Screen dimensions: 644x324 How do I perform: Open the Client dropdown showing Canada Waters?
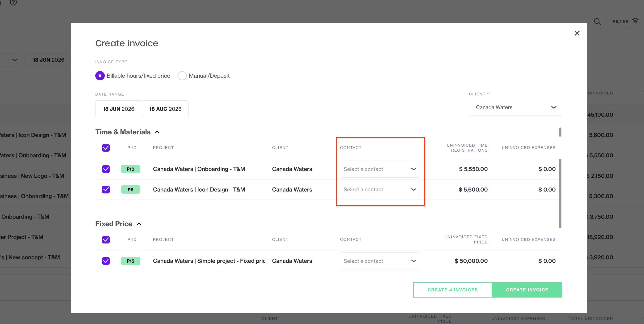coord(515,107)
